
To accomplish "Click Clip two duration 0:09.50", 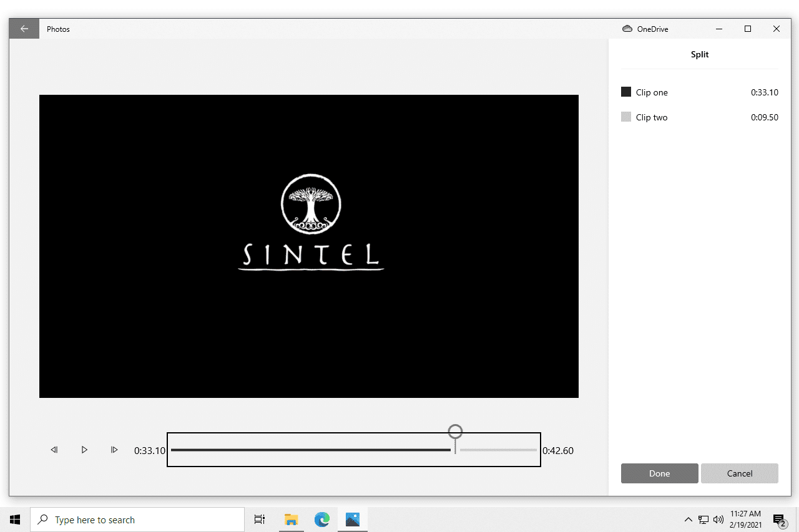I will [x=765, y=117].
